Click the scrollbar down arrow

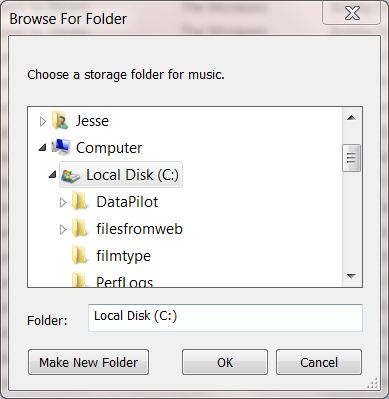351,276
